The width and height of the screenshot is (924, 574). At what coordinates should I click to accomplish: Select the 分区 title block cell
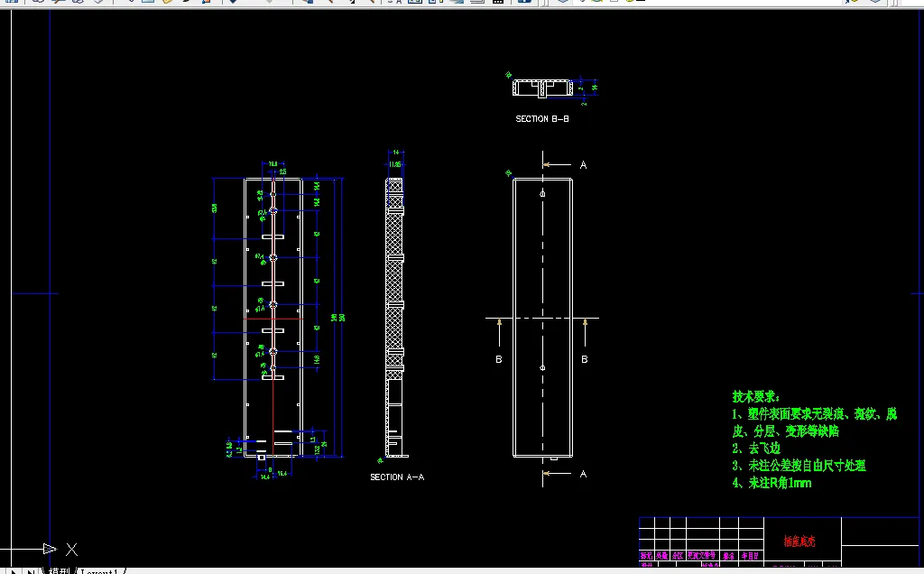(x=678, y=556)
